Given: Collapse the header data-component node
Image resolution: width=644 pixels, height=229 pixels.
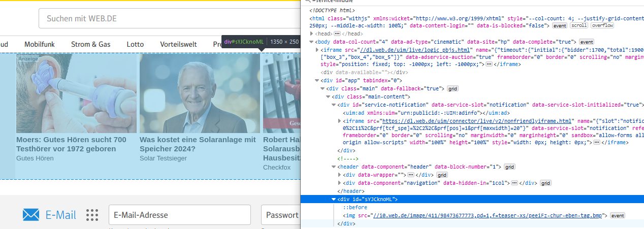Looking at the screenshot, I should coord(334,167).
